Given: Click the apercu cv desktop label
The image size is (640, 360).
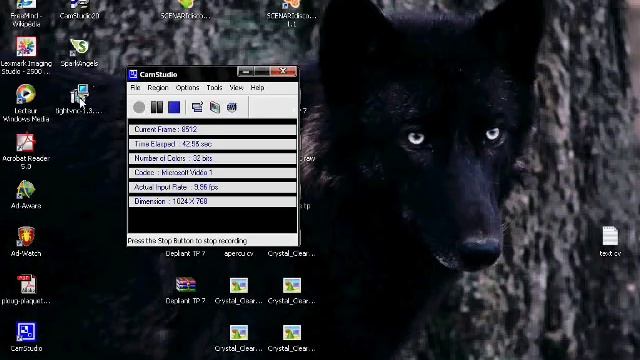Looking at the screenshot, I should click(239, 253).
